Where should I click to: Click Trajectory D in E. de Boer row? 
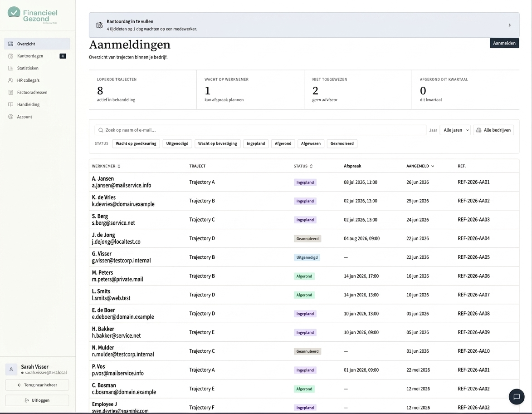tap(202, 314)
